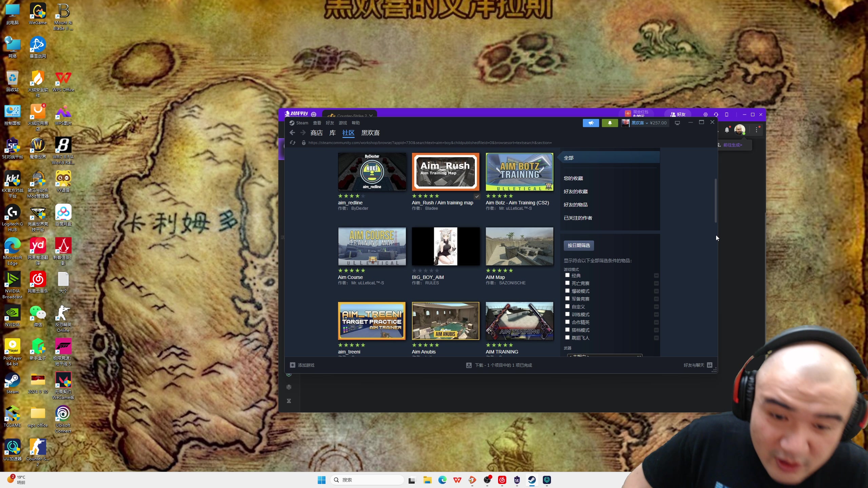Open the BIG_BOY_AIM workshop thumbnail

point(446,246)
